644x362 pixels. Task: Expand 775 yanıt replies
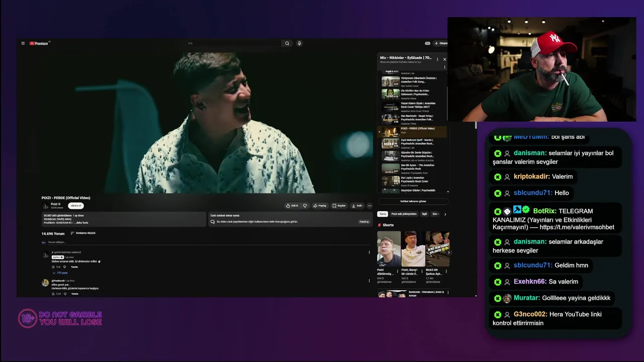point(60,273)
